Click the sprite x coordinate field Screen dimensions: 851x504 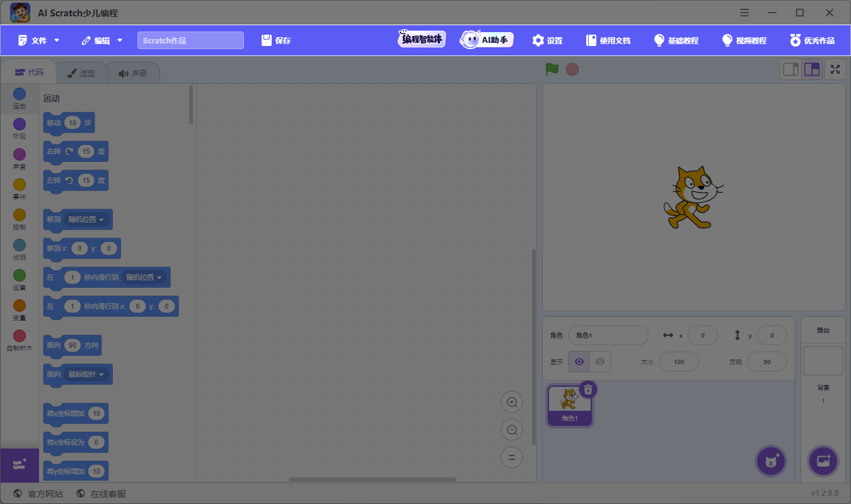click(x=703, y=335)
